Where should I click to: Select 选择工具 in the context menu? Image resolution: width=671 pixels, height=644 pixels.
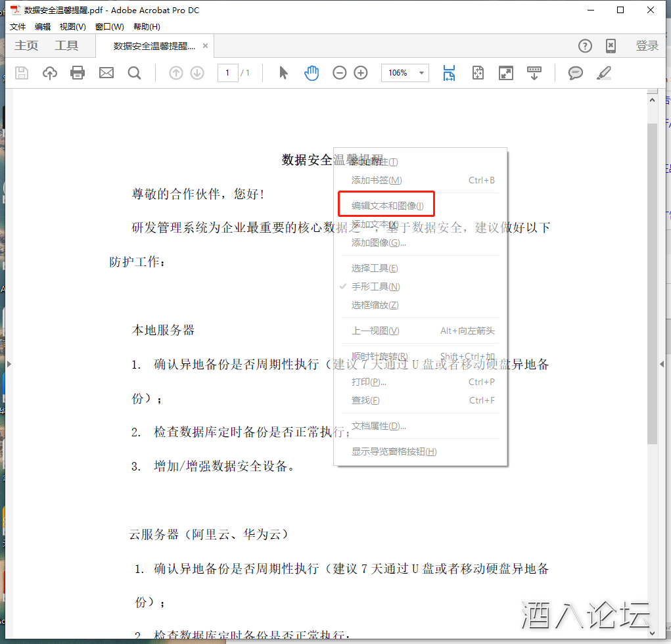tap(375, 268)
